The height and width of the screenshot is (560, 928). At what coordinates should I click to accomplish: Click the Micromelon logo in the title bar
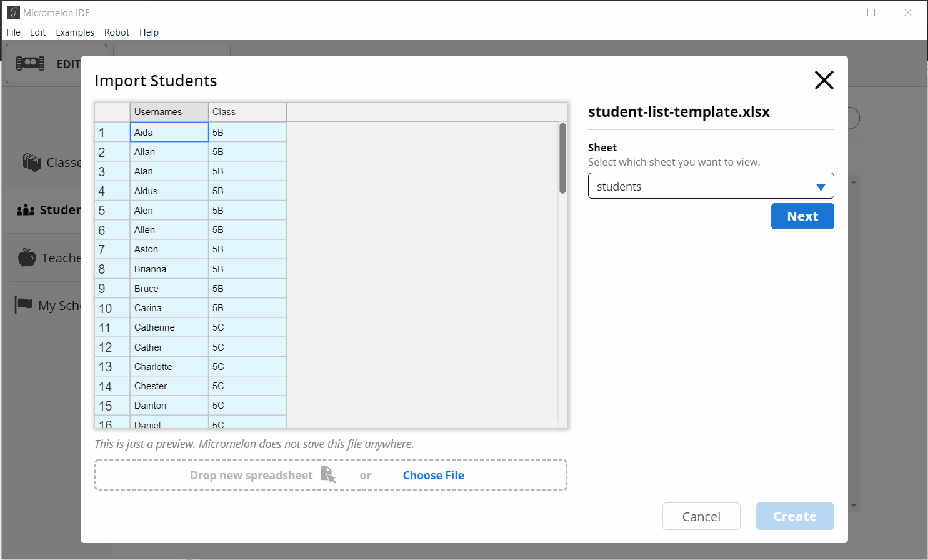click(15, 12)
